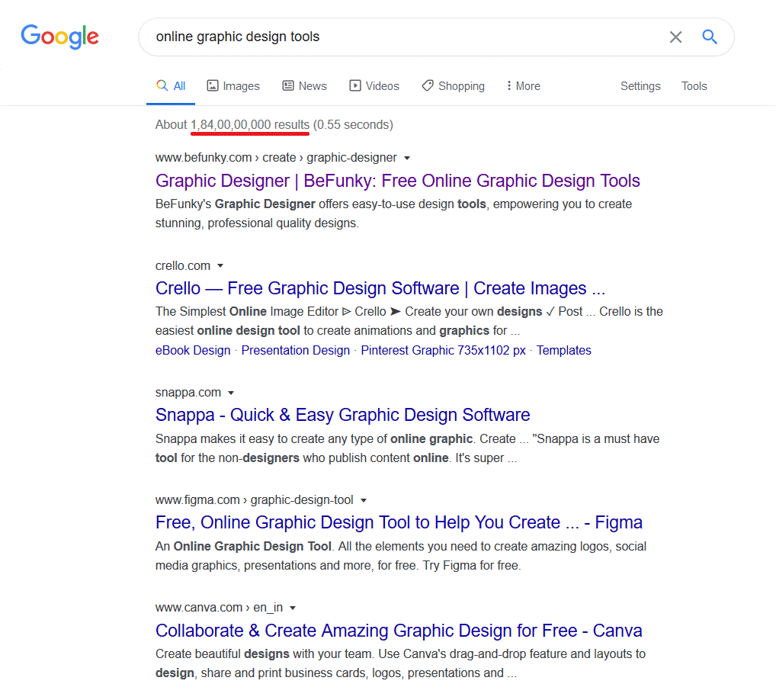
Task: Open Crello Templates sitelink
Action: click(x=563, y=351)
